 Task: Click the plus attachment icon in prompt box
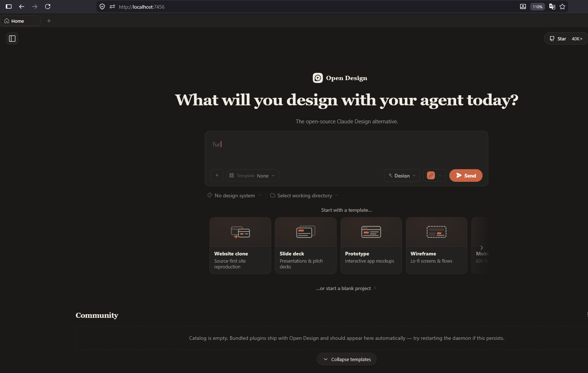point(217,176)
